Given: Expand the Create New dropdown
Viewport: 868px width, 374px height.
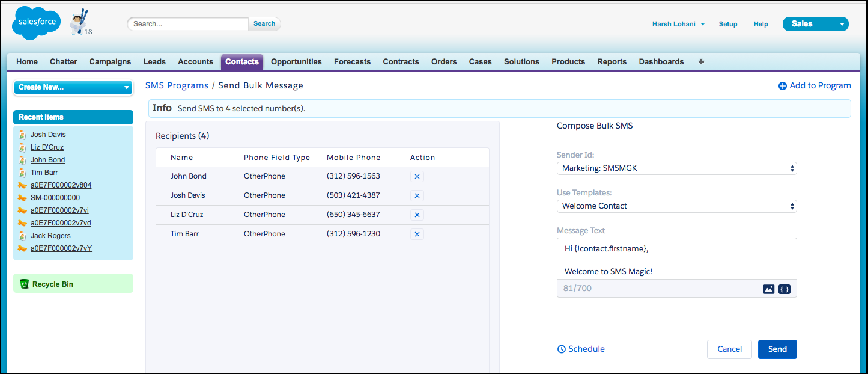Looking at the screenshot, I should [x=73, y=87].
